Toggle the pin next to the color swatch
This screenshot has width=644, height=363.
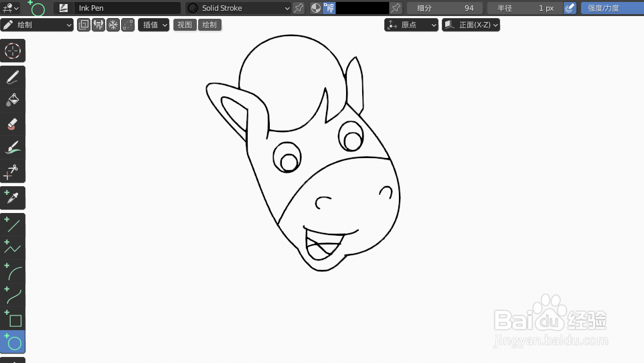click(x=395, y=8)
